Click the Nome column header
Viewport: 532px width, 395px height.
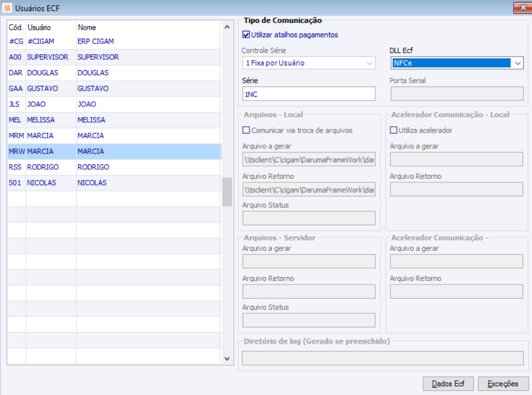pos(87,27)
